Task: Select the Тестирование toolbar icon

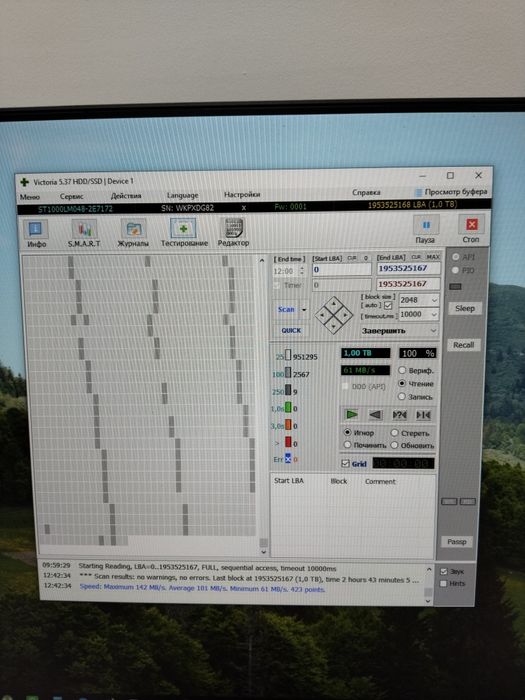Action: coord(183,229)
